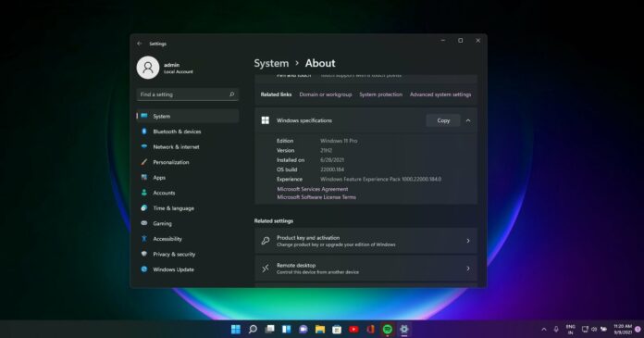Open Microsoft Services Agreement link
This screenshot has height=338, width=644.
pos(313,189)
